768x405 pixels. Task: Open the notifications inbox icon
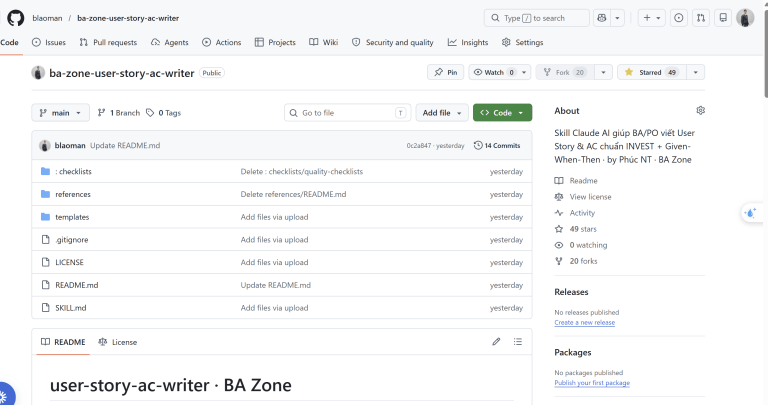[x=723, y=18]
